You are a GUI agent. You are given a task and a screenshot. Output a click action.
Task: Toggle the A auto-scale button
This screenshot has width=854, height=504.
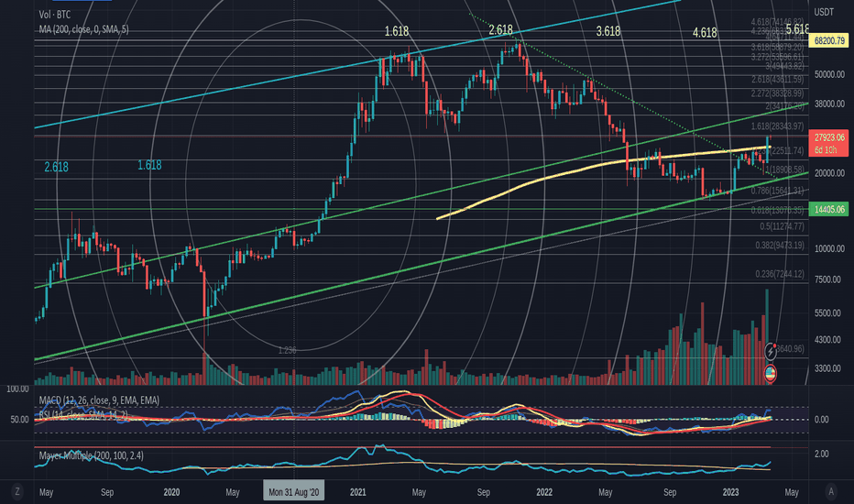coord(831,491)
